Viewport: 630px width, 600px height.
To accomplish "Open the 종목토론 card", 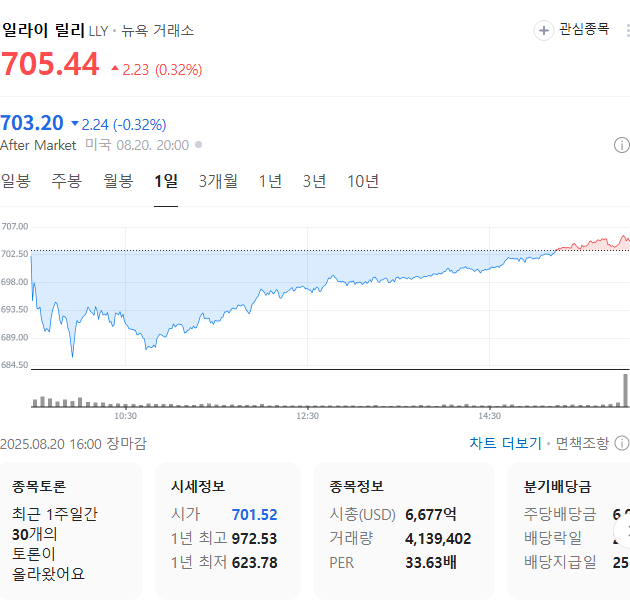I will coord(71,530).
